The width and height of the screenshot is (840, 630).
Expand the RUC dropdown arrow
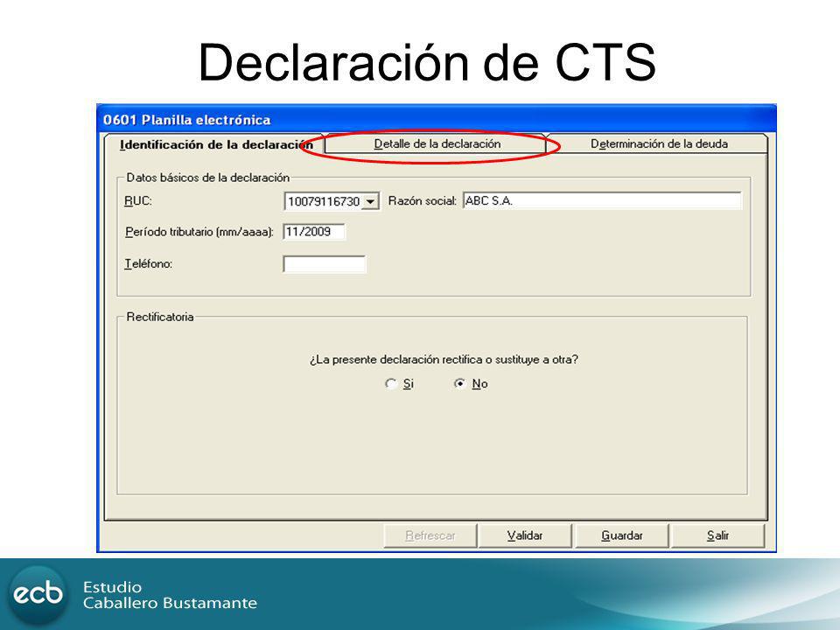point(370,201)
